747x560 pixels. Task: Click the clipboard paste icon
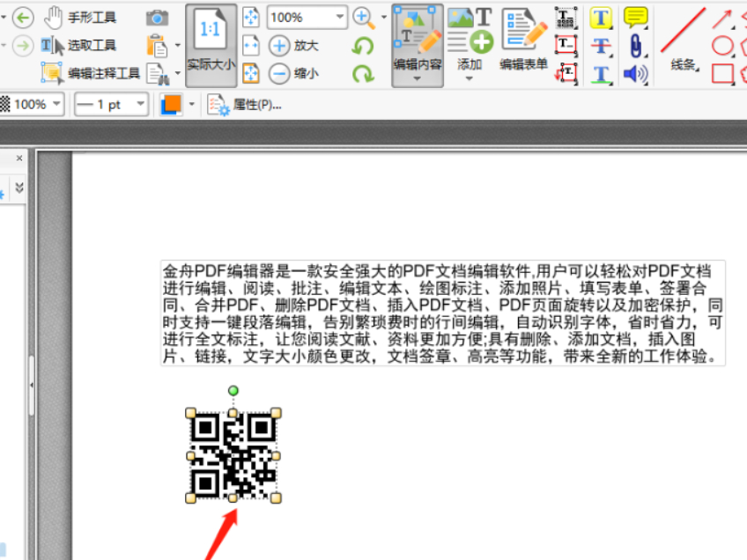(157, 46)
